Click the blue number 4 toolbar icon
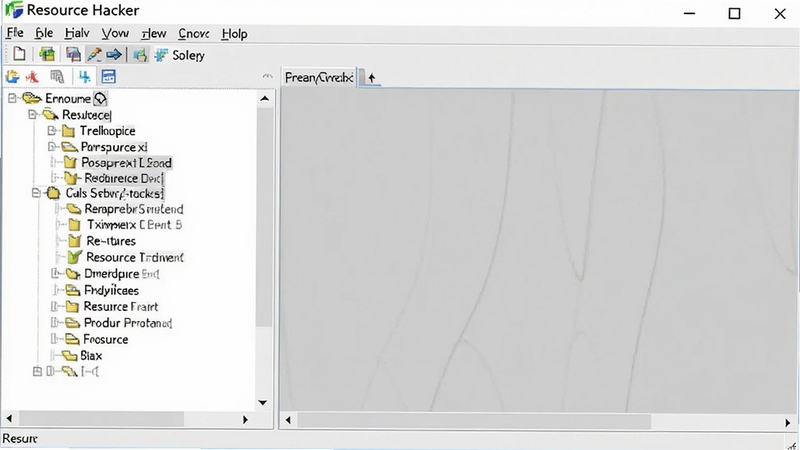Viewport: 800px width, 450px height. pos(85,77)
